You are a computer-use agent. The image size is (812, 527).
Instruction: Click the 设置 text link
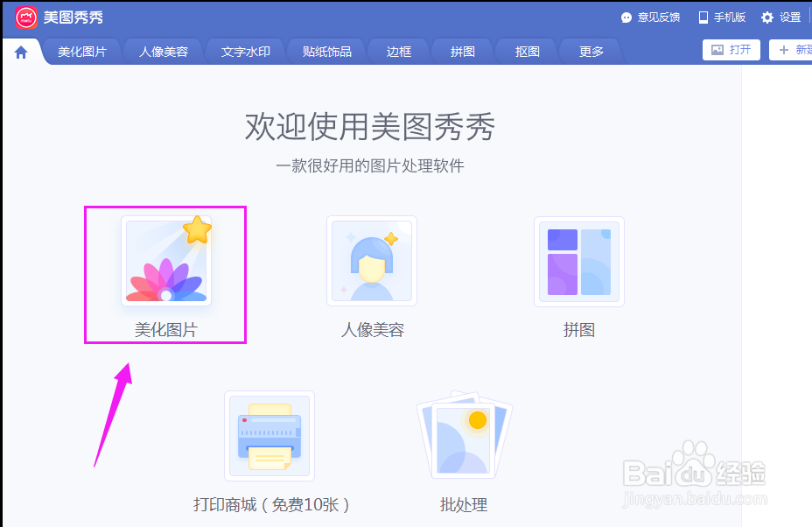point(790,18)
